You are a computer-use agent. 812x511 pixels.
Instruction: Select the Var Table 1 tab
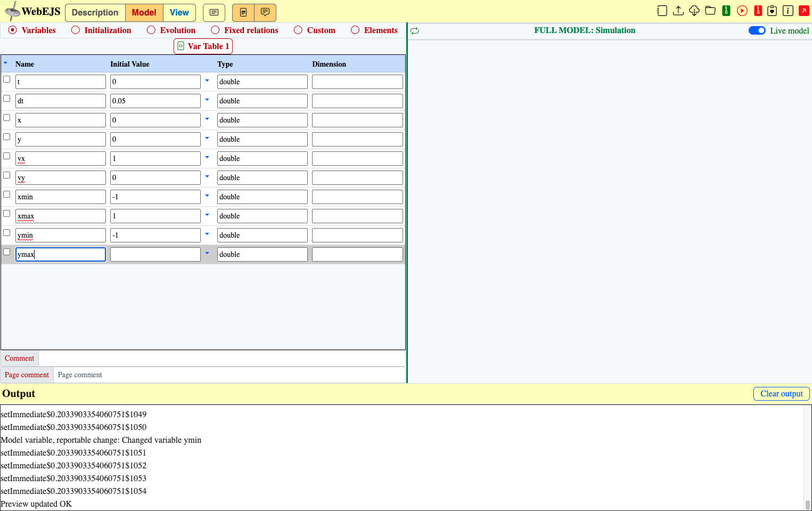pyautogui.click(x=203, y=46)
